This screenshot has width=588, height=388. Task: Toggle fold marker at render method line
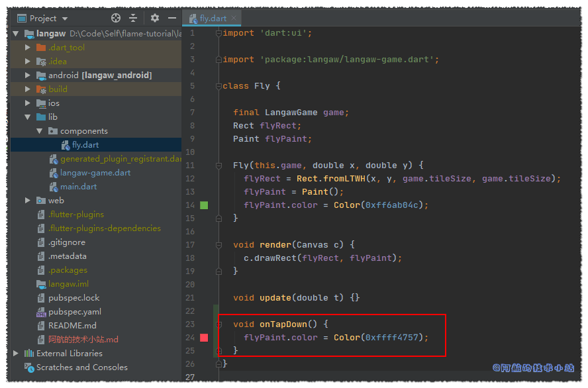(219, 245)
